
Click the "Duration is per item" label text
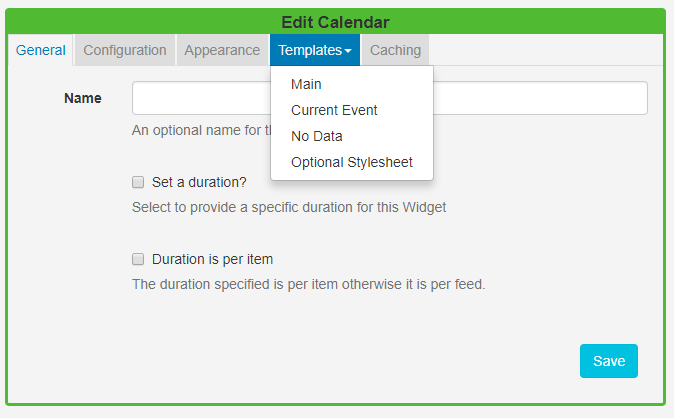(x=212, y=259)
